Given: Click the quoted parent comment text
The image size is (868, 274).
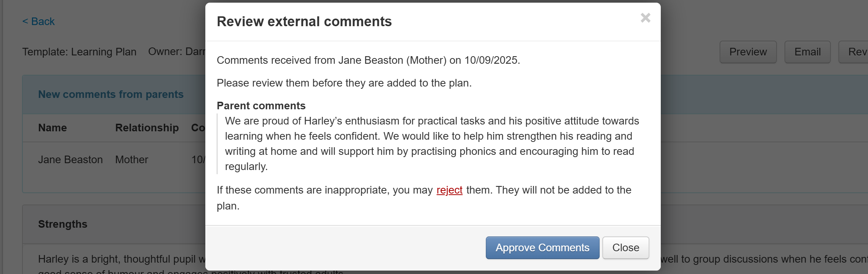Looking at the screenshot, I should click(x=432, y=144).
